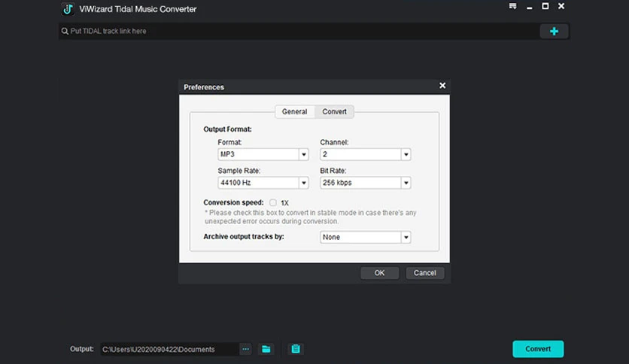Image resolution: width=629 pixels, height=364 pixels.
Task: Click the ViWizard app logo icon
Action: click(68, 9)
